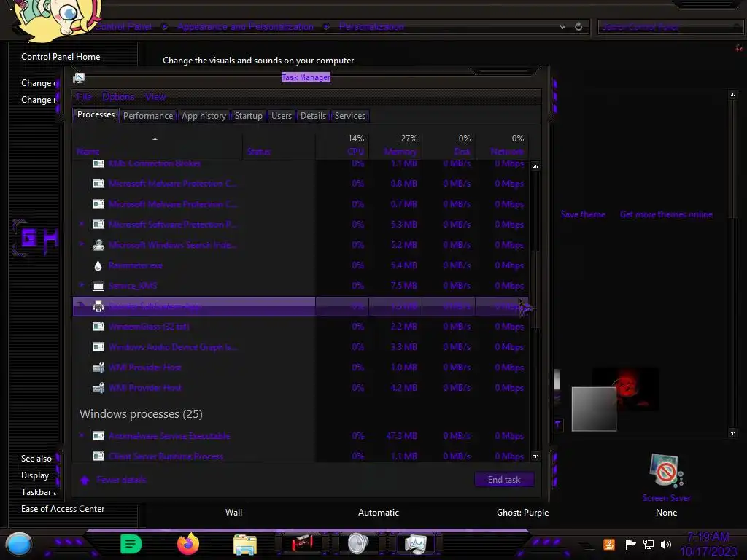Launch Firefox from the taskbar
This screenshot has width=747, height=560.
[x=188, y=544]
